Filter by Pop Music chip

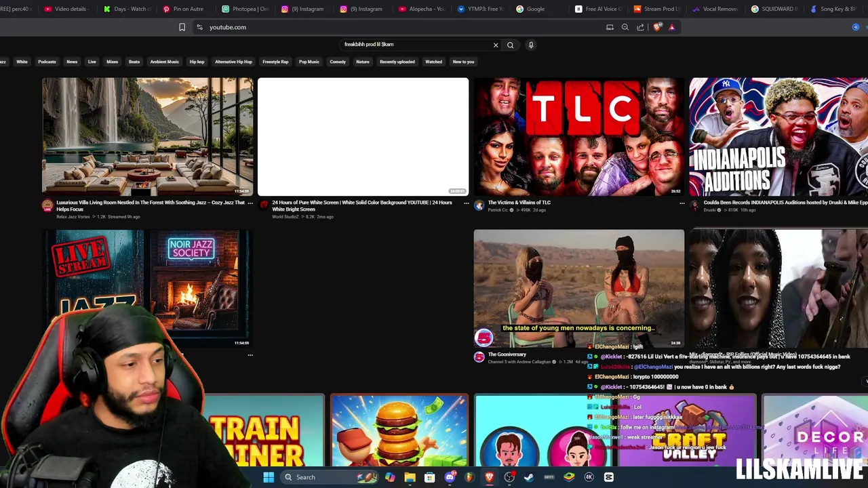pos(309,62)
